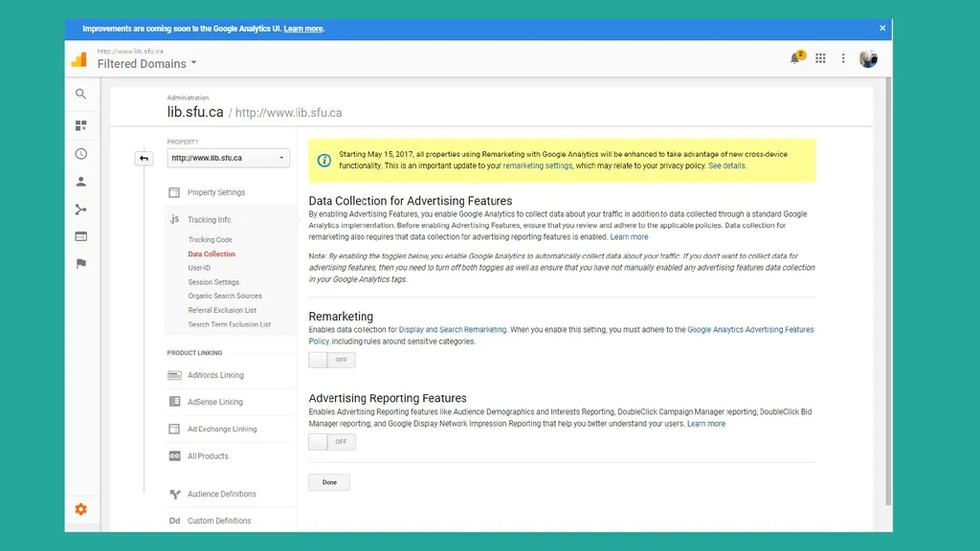Screen dimensions: 980x551
Task: Click the Property Settings icon
Action: 174,192
